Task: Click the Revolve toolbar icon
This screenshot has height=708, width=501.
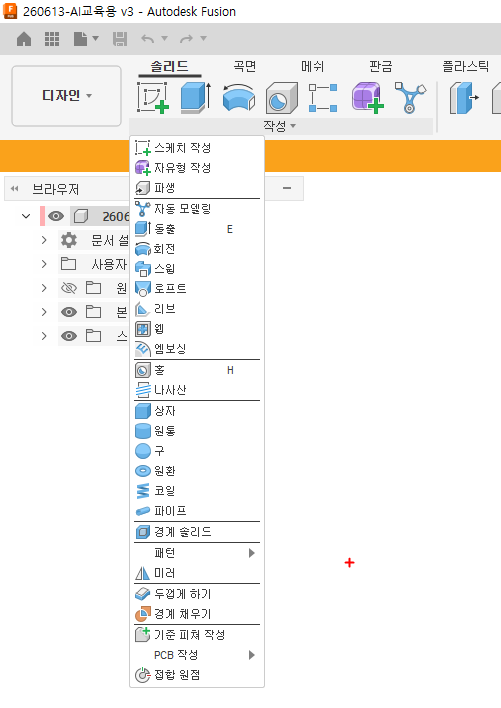Action: 239,97
